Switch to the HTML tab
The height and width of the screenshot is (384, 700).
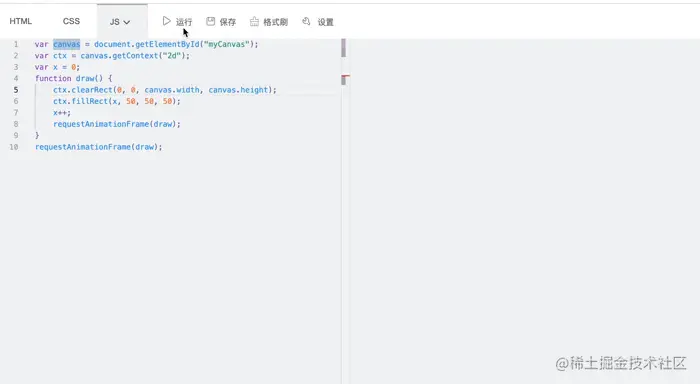click(21, 21)
